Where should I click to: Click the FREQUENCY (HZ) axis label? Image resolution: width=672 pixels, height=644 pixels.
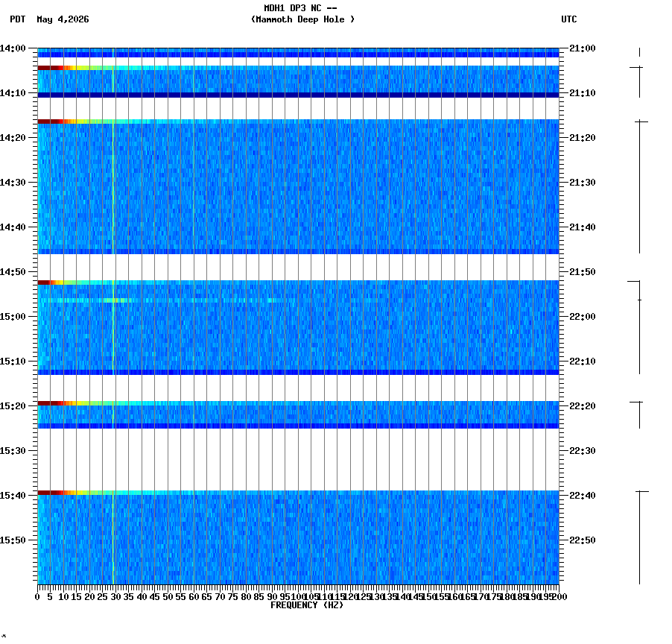coord(307,605)
